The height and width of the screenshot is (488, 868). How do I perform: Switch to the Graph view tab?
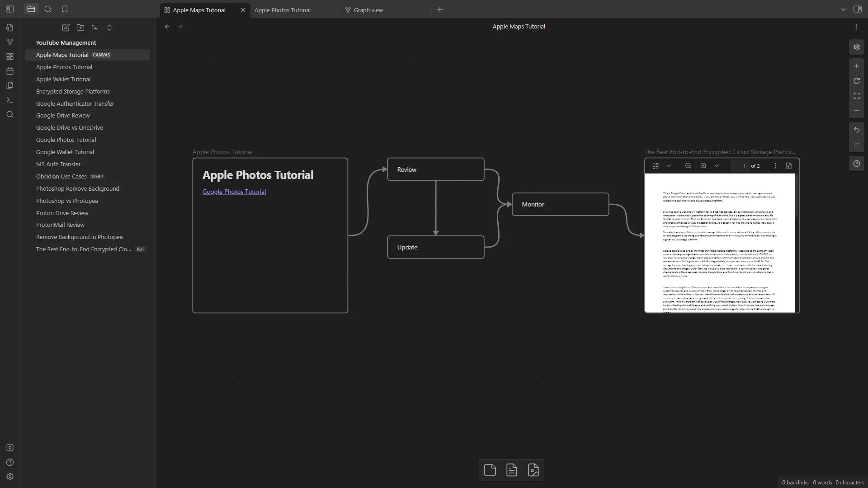point(368,10)
